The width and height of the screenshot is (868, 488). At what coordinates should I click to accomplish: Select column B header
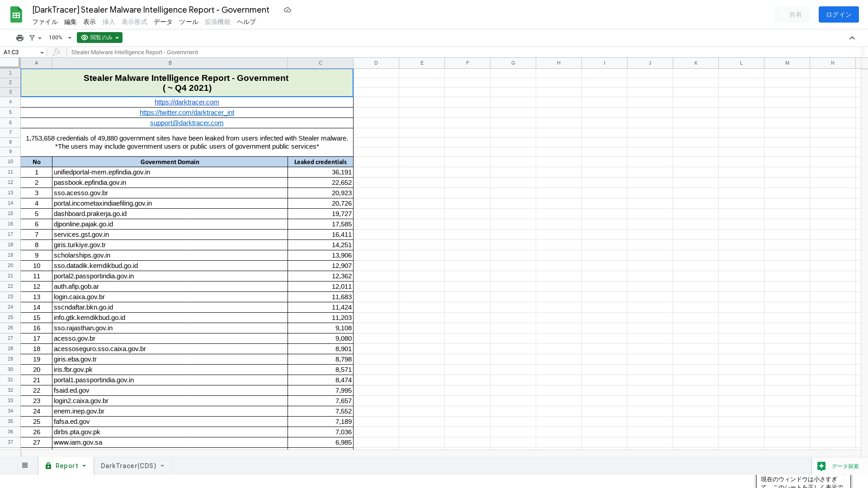[170, 63]
